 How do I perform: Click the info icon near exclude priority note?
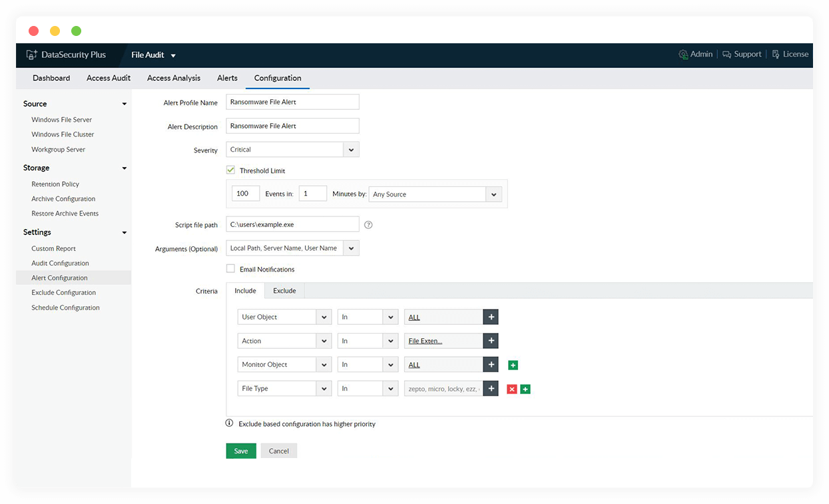[x=228, y=423]
